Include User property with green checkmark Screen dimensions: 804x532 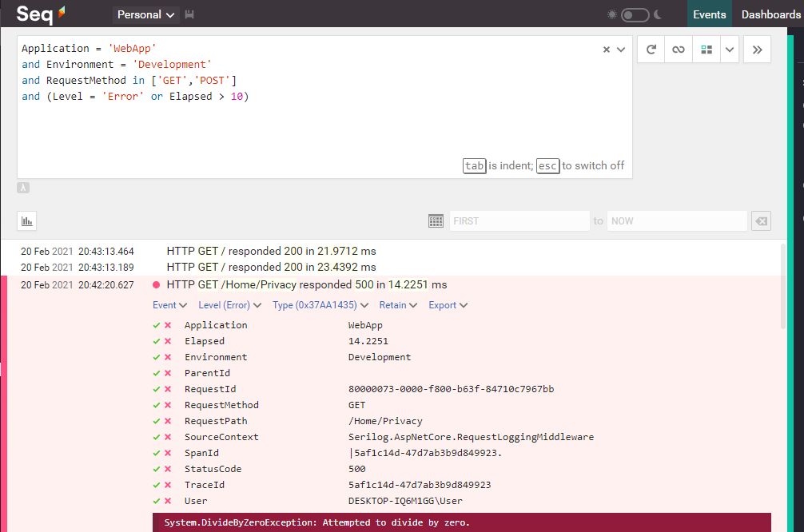tap(157, 502)
